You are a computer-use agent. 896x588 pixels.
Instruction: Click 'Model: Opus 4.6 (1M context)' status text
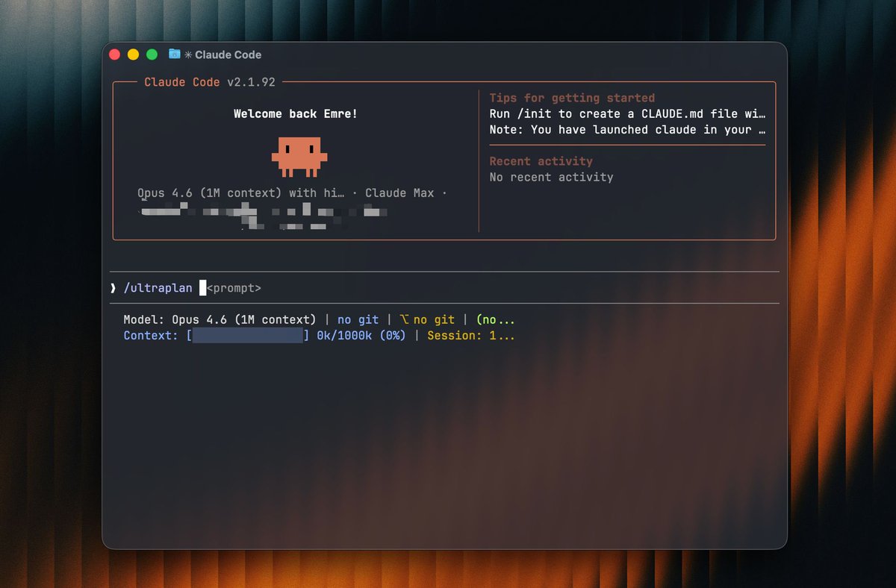pyautogui.click(x=220, y=319)
